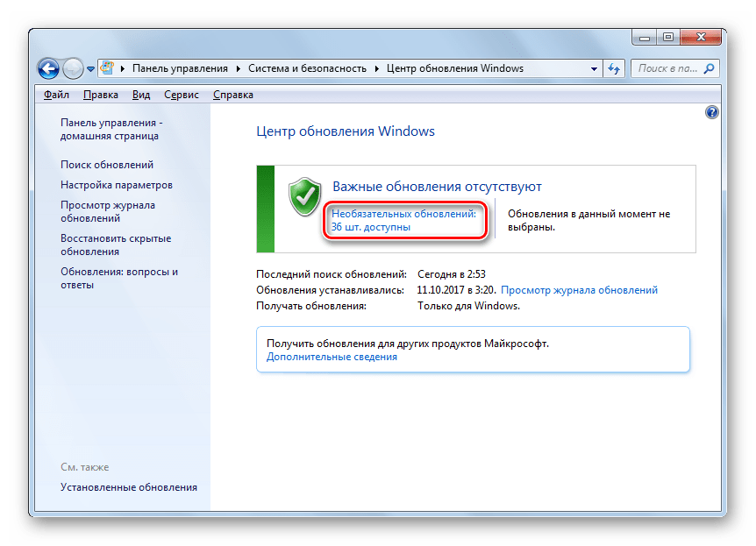Screen dimensions: 756x546
Task: Open help via blue question mark icon
Action: click(711, 113)
